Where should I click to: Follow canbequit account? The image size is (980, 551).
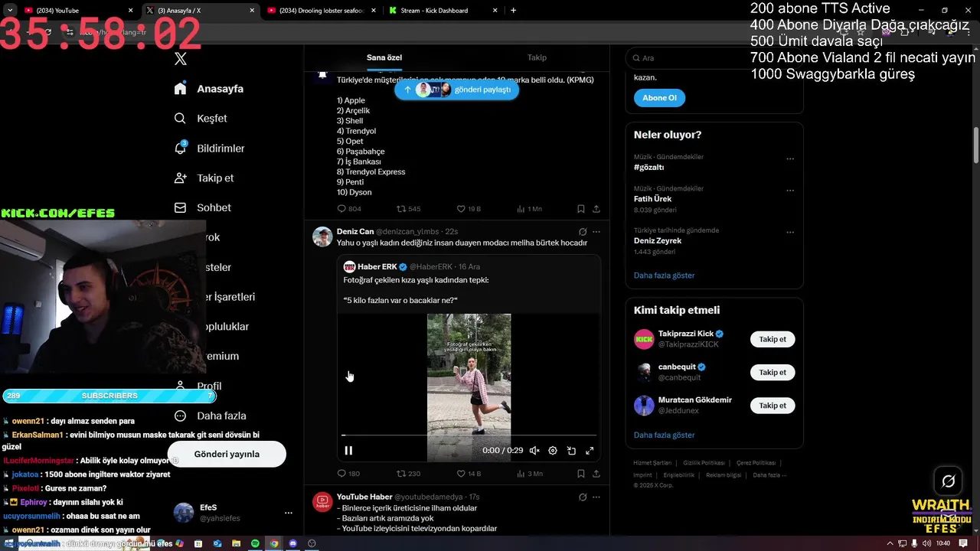(773, 373)
